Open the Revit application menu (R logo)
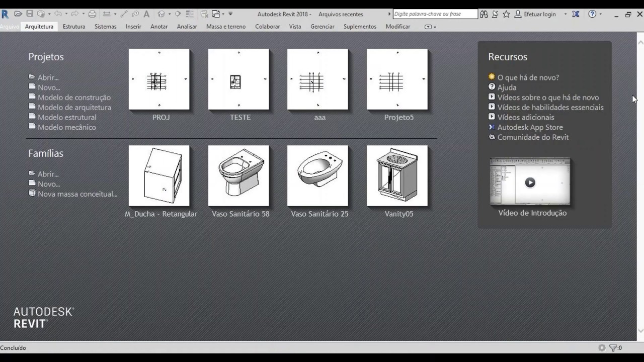644x362 pixels. pyautogui.click(x=5, y=14)
